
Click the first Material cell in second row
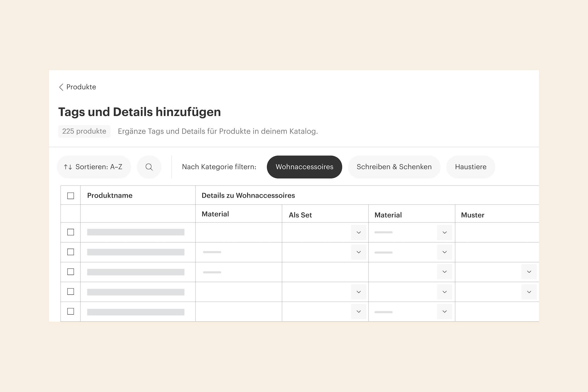point(238,252)
